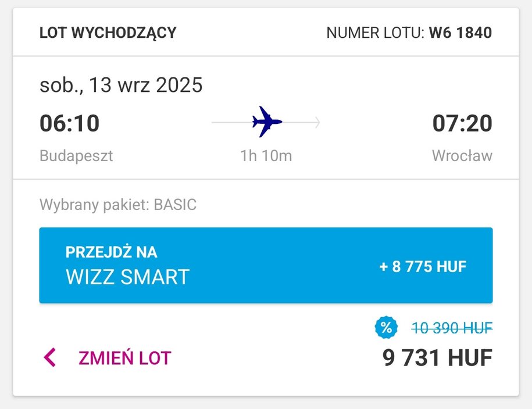Click the percent discount badge icon
Screen dimensions: 532x409
point(385,328)
